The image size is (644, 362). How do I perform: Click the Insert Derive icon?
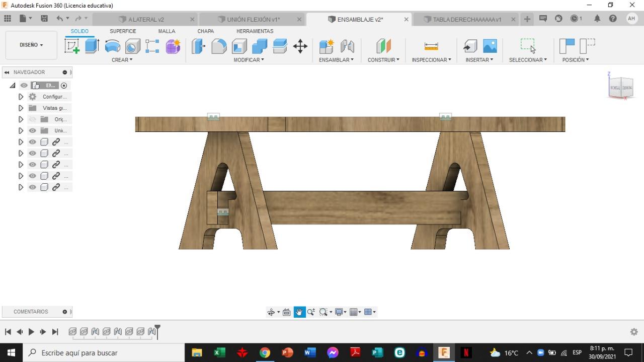[470, 46]
